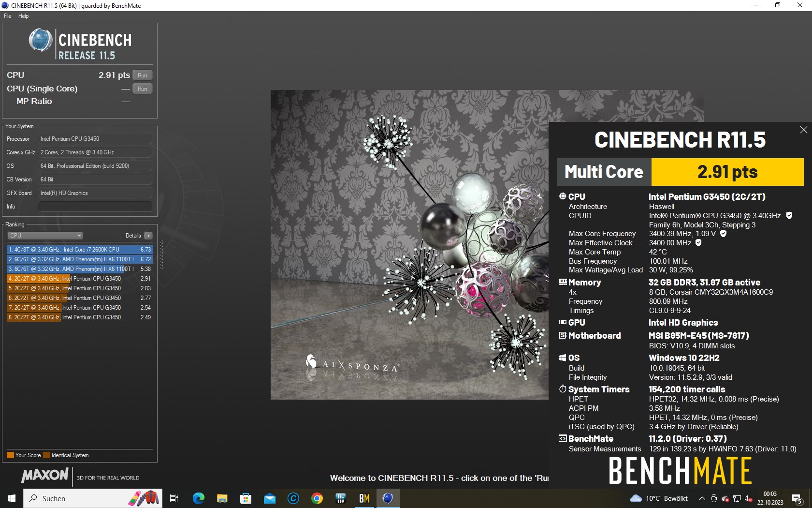Open Microsoft Store from the taskbar
Image resolution: width=812 pixels, height=508 pixels.
[246, 498]
